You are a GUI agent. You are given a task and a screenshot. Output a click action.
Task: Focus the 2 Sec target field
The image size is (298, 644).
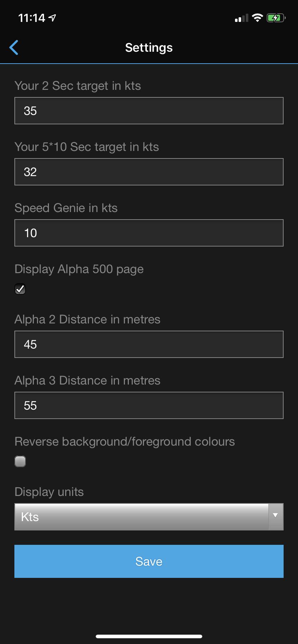(x=149, y=111)
